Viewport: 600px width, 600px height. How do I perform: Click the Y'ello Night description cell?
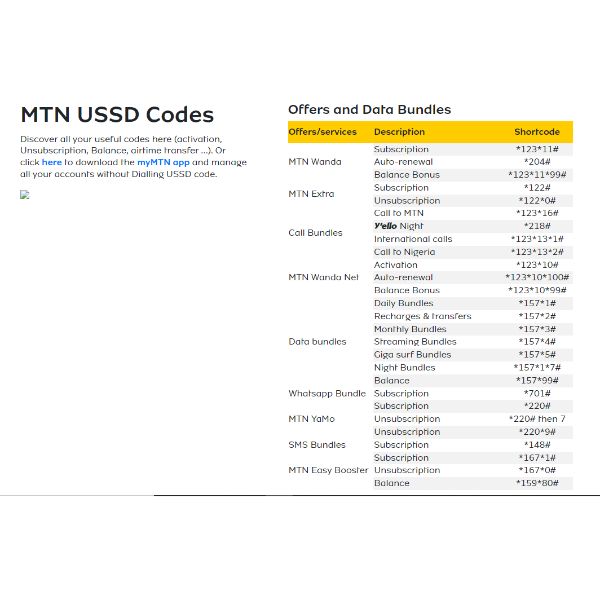pos(398,226)
